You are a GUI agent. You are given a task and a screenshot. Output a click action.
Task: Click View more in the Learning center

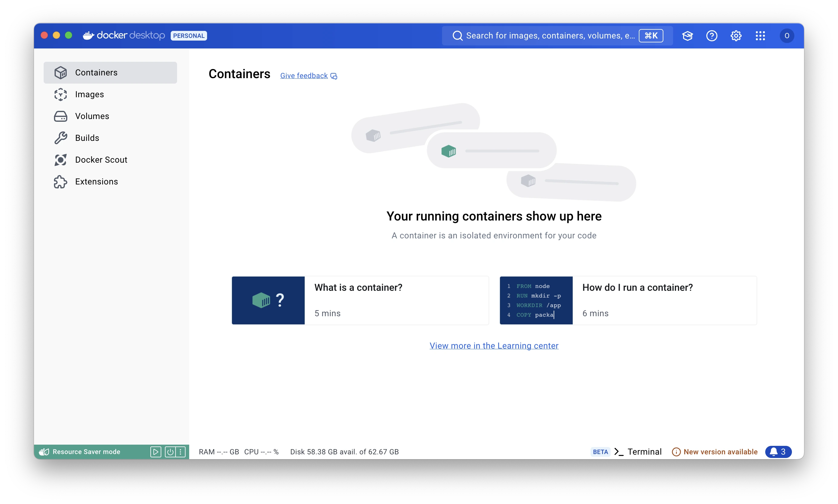tap(494, 345)
